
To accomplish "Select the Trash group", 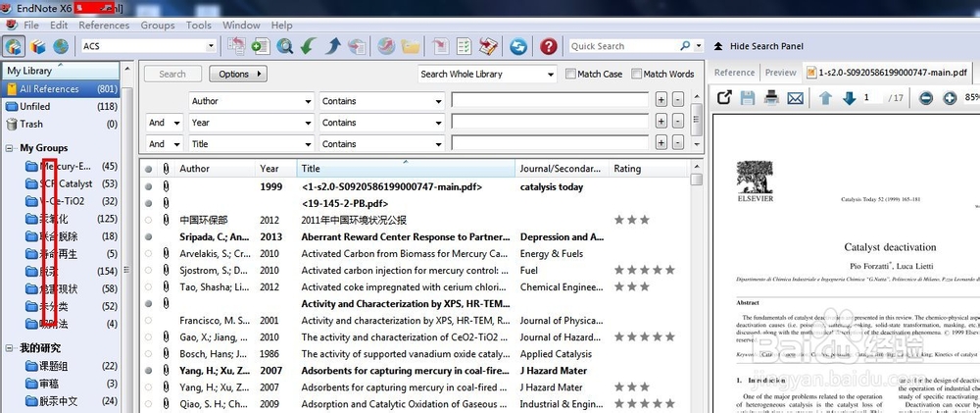I will pyautogui.click(x=61, y=124).
